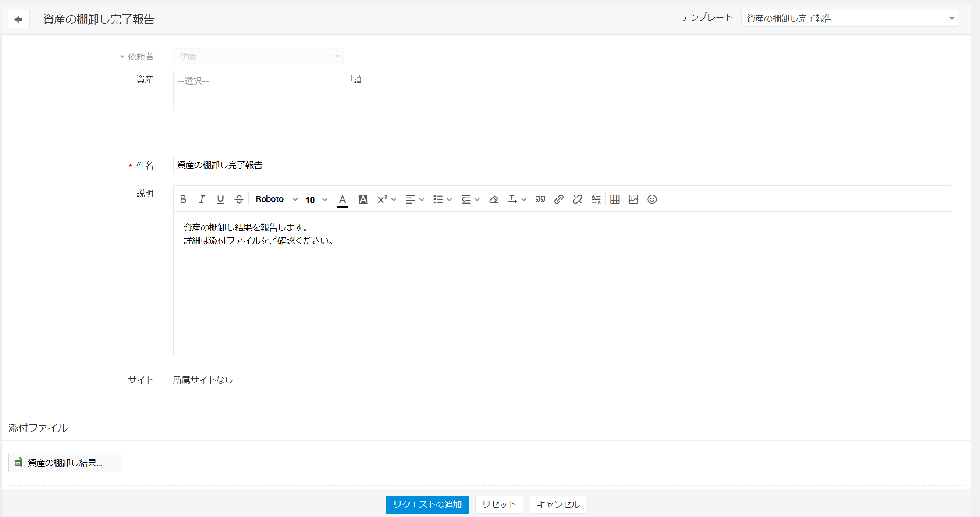Insert a table into description

coord(614,199)
